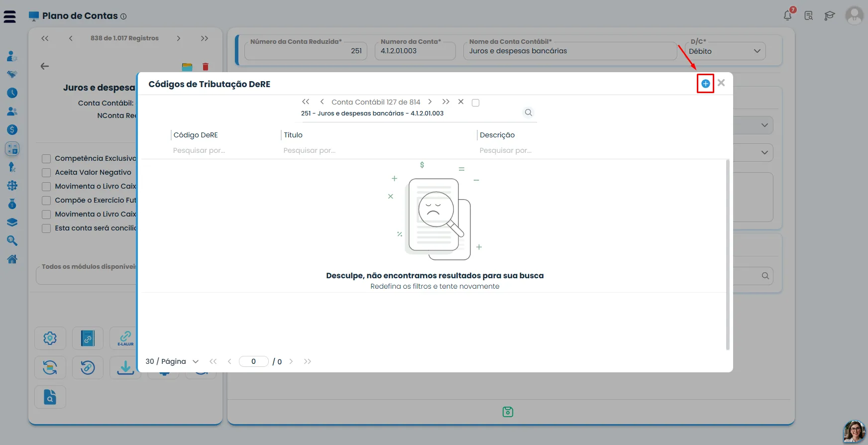The width and height of the screenshot is (868, 445).
Task: Open the clock sidebar module
Action: (x=12, y=93)
